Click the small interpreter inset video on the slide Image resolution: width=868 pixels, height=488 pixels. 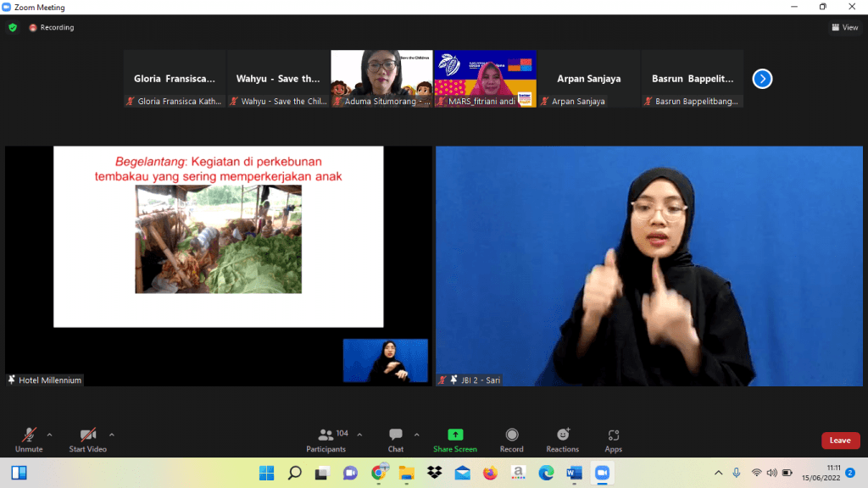click(386, 360)
